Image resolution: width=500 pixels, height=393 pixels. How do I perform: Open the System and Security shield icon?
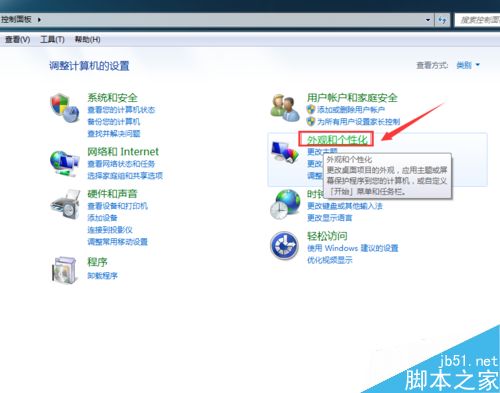65,108
